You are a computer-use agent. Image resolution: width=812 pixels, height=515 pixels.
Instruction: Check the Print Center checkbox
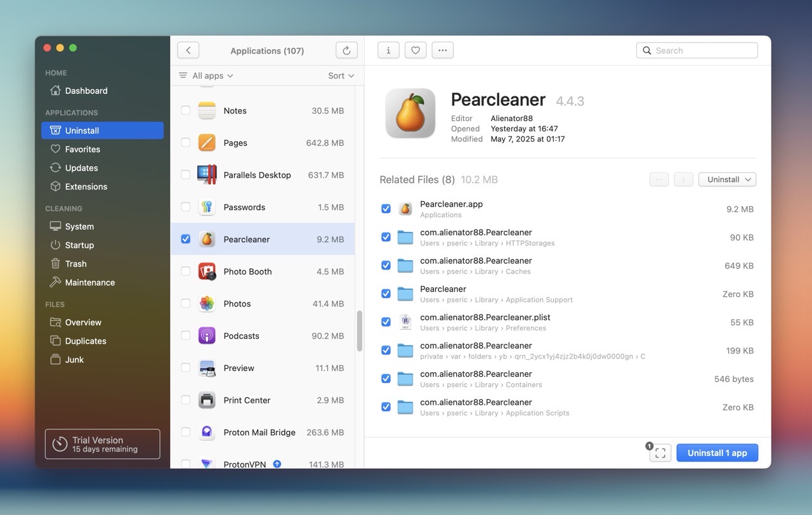(186, 400)
